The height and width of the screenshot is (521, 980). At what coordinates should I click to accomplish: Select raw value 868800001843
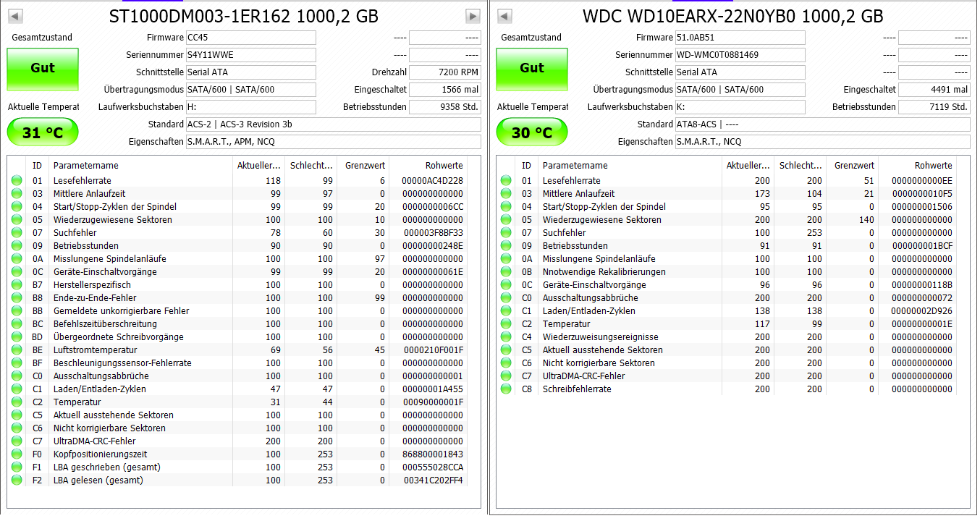click(x=433, y=454)
